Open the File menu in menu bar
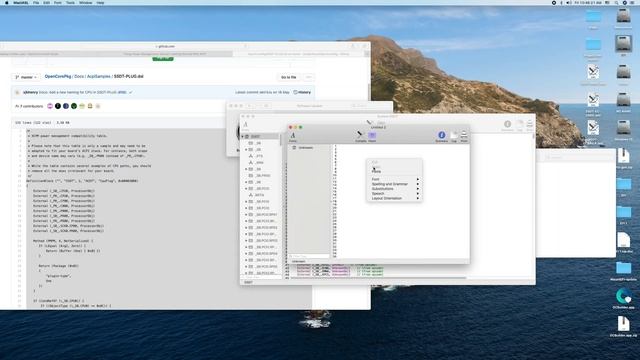 coord(36,2)
